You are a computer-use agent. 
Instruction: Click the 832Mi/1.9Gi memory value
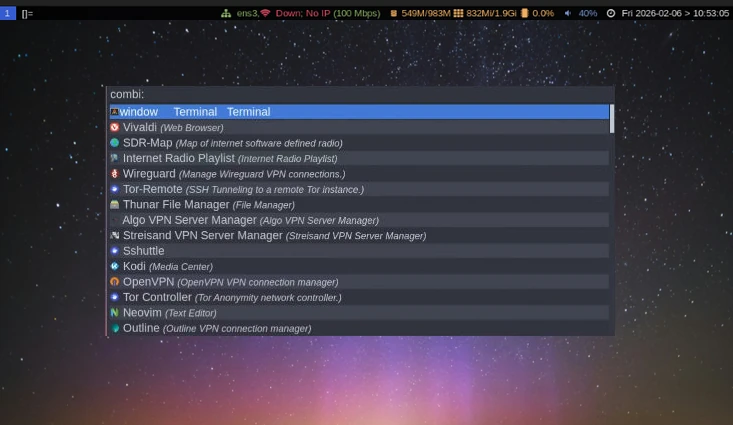click(x=491, y=13)
